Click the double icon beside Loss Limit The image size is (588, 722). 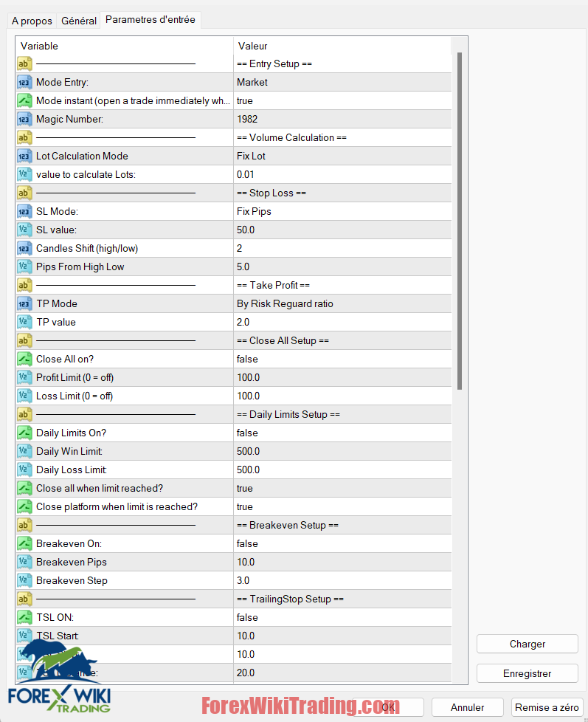coord(24,396)
